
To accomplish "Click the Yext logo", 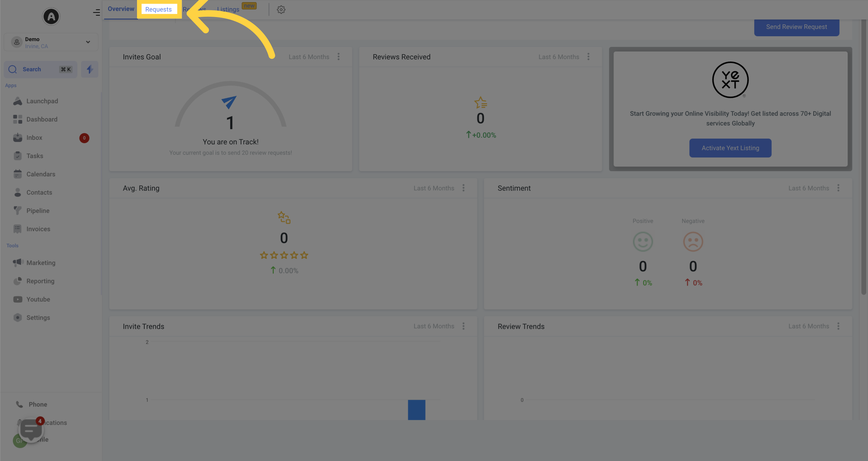I will point(730,80).
